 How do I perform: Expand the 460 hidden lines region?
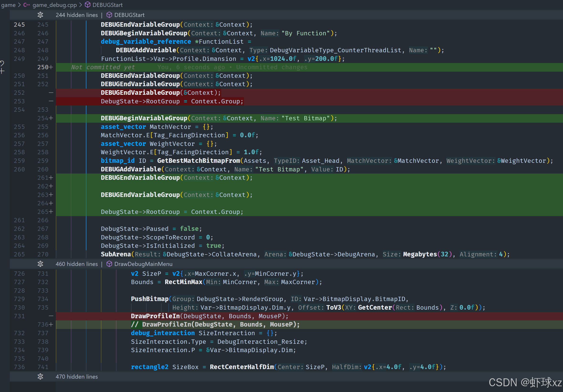[x=41, y=264]
